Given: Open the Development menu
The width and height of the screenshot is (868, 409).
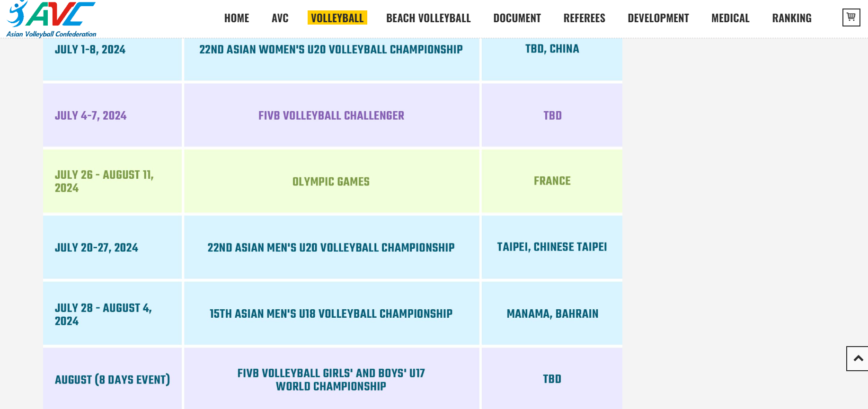Looking at the screenshot, I should (658, 18).
